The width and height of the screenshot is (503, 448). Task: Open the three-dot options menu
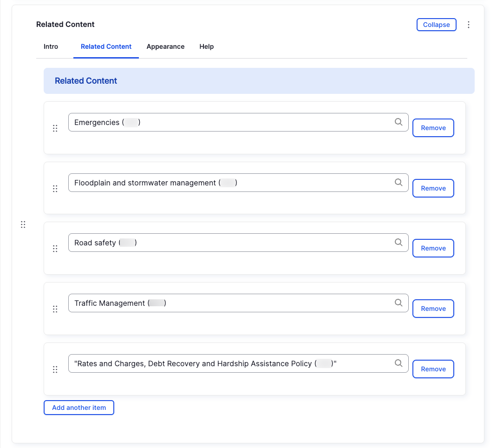point(469,24)
